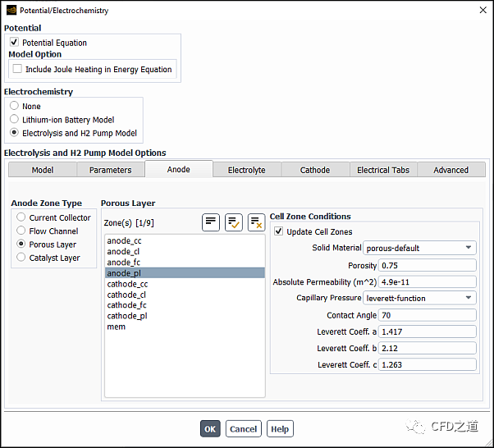Select the Current Collector zone type
The image size is (494, 448).
click(x=21, y=217)
